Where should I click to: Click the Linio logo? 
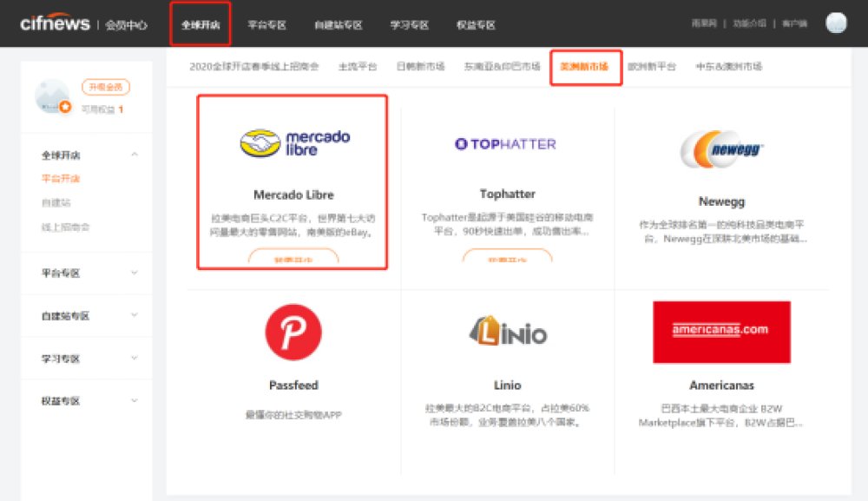pyautogui.click(x=508, y=331)
